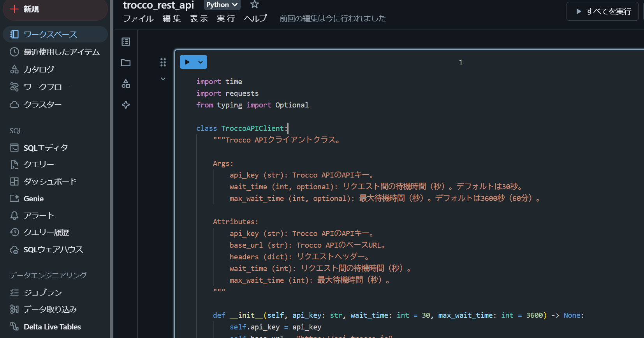Click the すべてを実行 button
This screenshot has height=338, width=644.
click(602, 11)
